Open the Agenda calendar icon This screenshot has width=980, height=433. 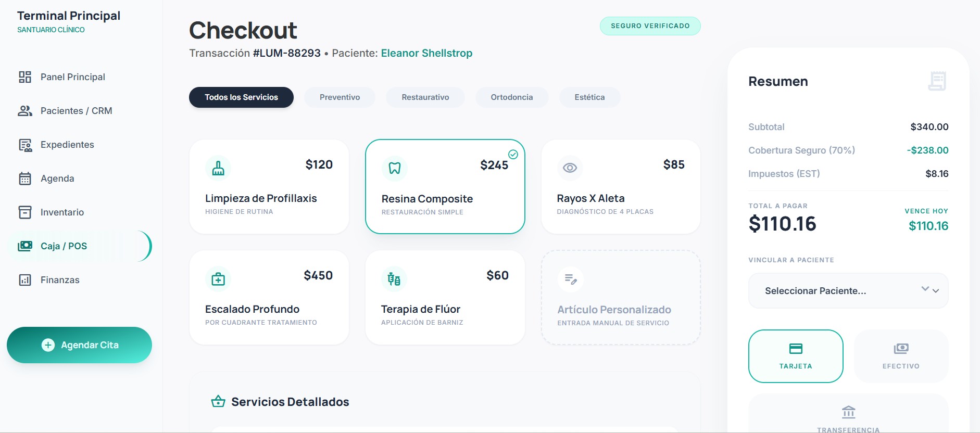tap(25, 179)
